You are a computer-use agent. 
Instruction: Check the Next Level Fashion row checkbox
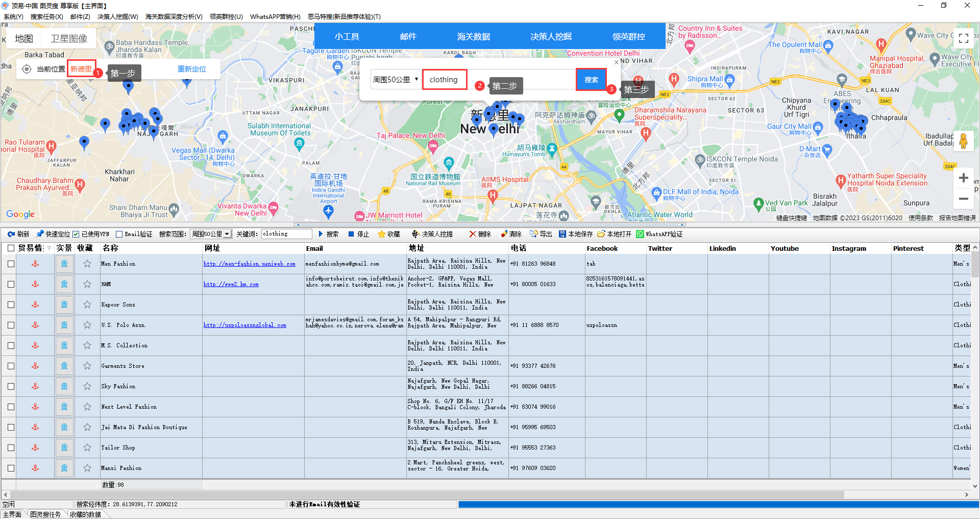pos(11,407)
